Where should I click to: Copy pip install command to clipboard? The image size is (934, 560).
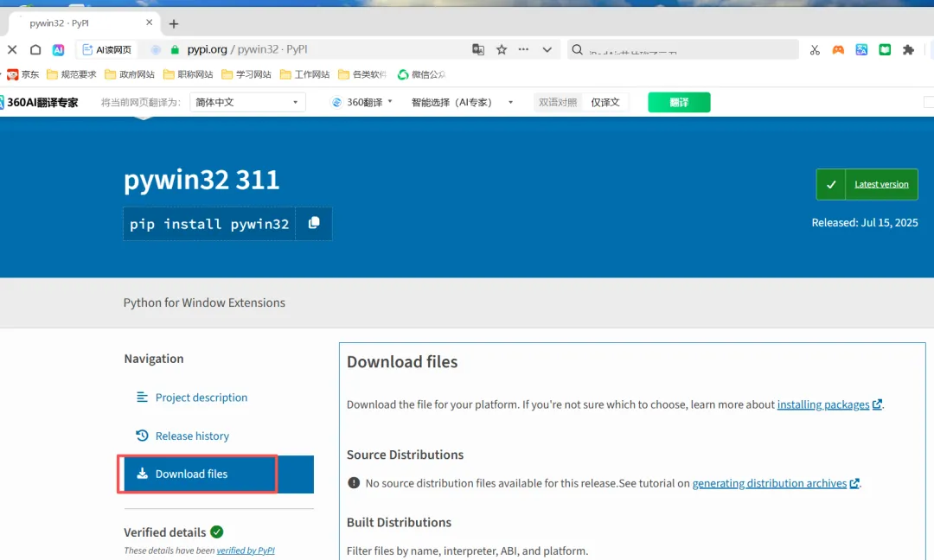314,223
